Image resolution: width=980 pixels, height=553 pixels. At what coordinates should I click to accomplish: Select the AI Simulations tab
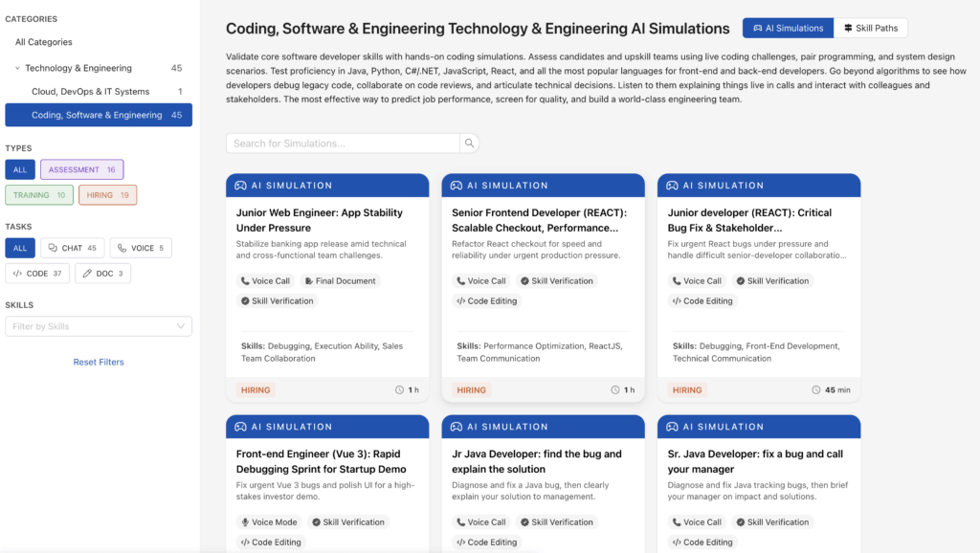[x=788, y=29]
